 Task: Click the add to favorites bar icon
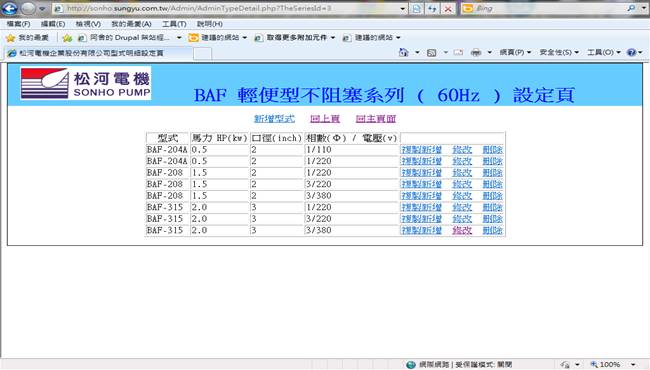click(x=67, y=38)
